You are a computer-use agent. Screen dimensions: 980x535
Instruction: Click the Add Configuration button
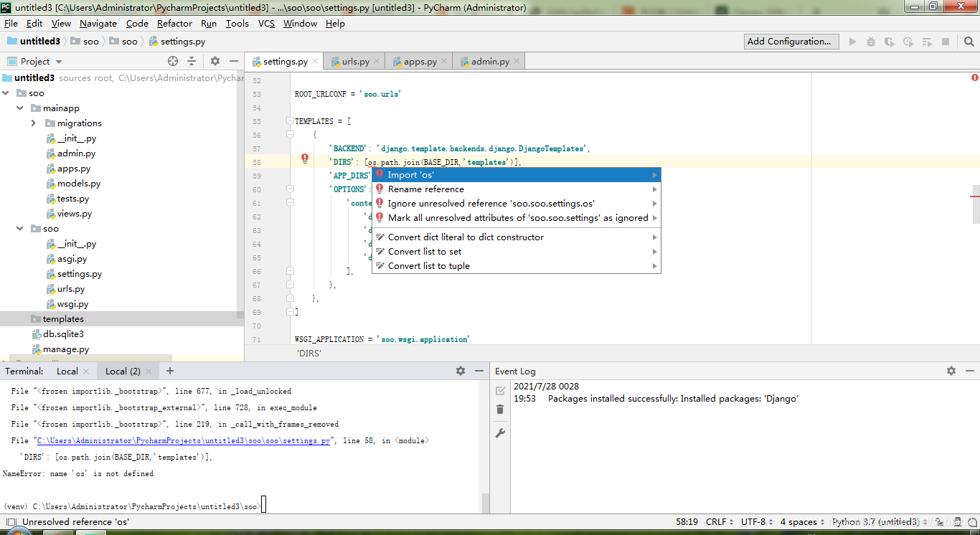tap(792, 42)
